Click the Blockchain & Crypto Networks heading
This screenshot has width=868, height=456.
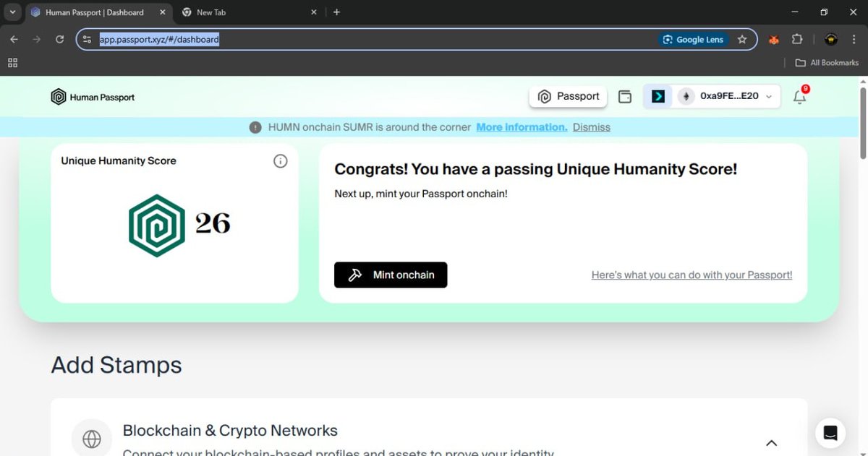tap(230, 431)
